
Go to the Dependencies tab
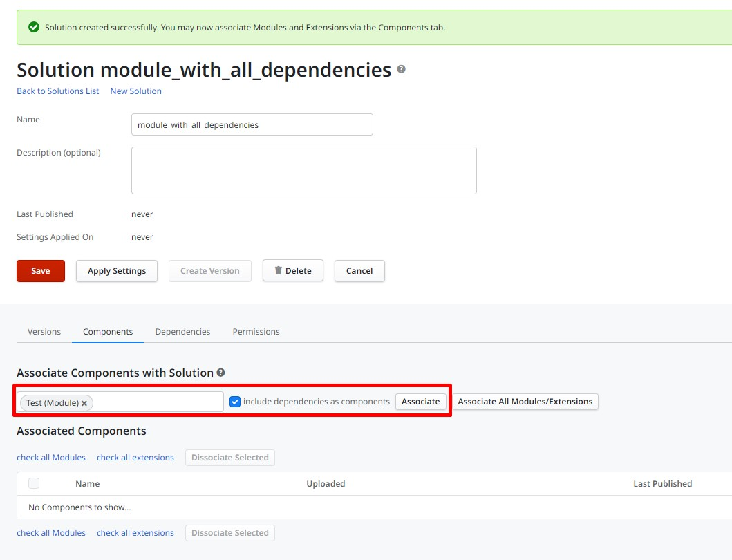[182, 332]
